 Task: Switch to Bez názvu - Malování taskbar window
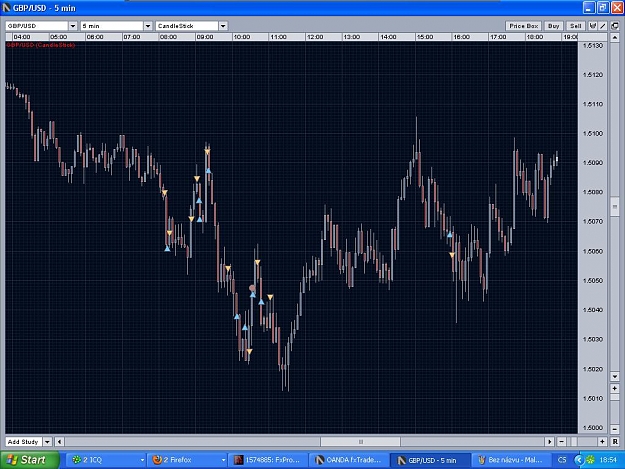[x=511, y=460]
